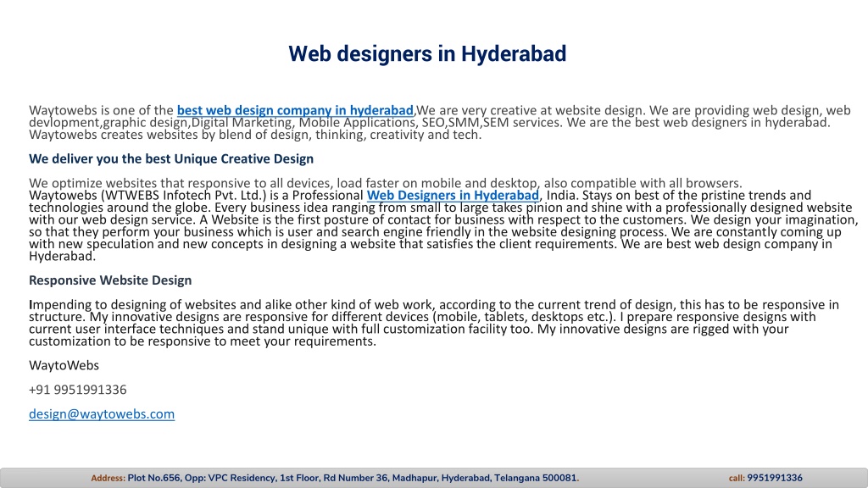Select the footer 'Address:' label
This screenshot has height=488, width=868.
(108, 478)
